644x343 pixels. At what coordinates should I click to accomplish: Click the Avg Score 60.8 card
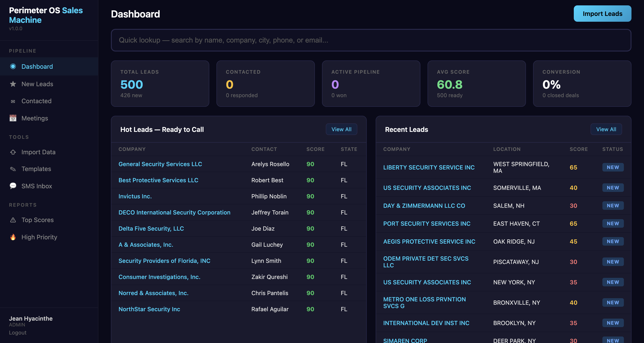click(x=477, y=84)
